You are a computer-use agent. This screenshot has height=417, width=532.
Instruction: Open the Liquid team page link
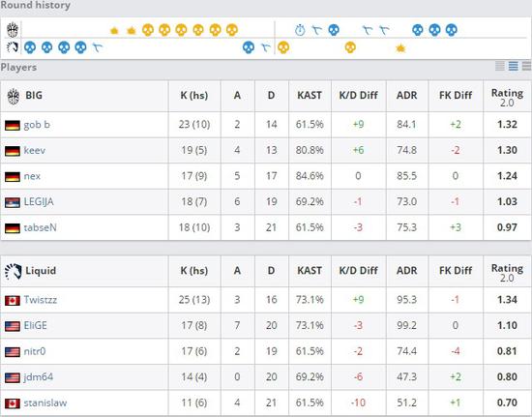(41, 271)
